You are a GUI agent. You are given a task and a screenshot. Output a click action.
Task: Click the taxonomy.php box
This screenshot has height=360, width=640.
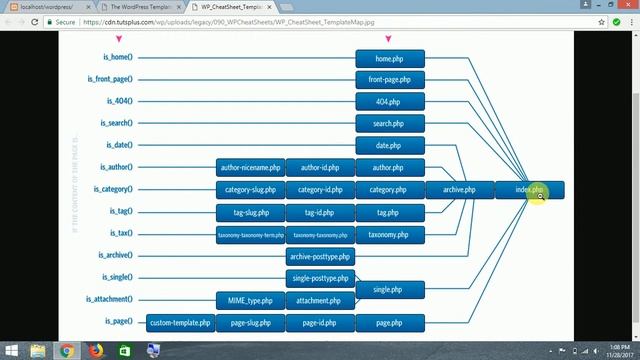pos(390,235)
